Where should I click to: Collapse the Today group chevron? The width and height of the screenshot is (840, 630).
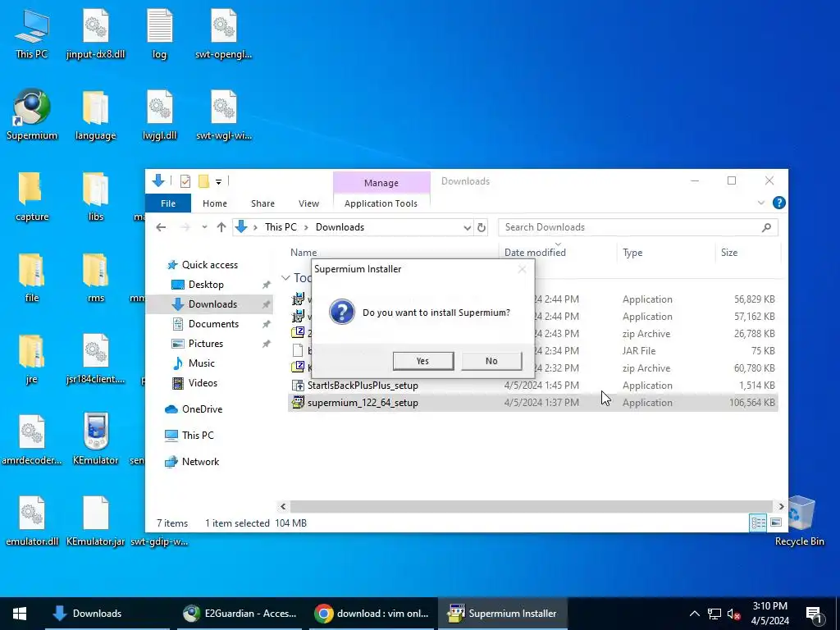(285, 278)
